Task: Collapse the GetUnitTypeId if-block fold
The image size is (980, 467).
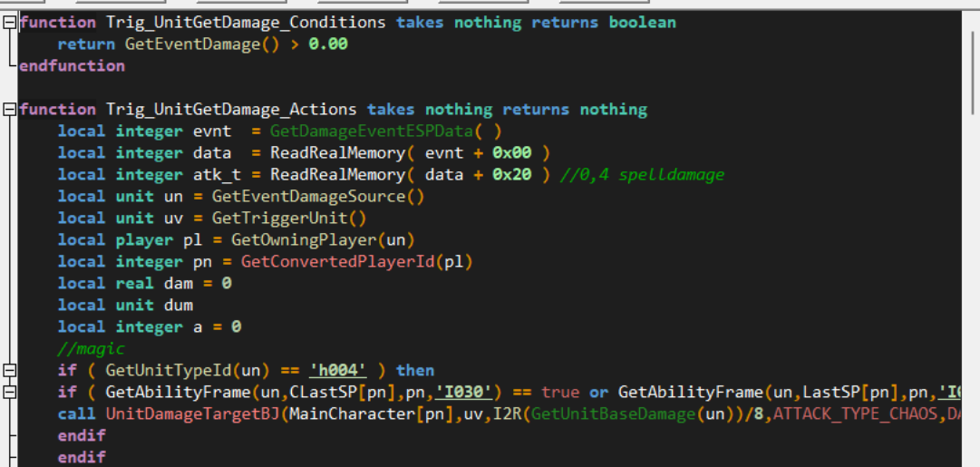Action: (9, 371)
